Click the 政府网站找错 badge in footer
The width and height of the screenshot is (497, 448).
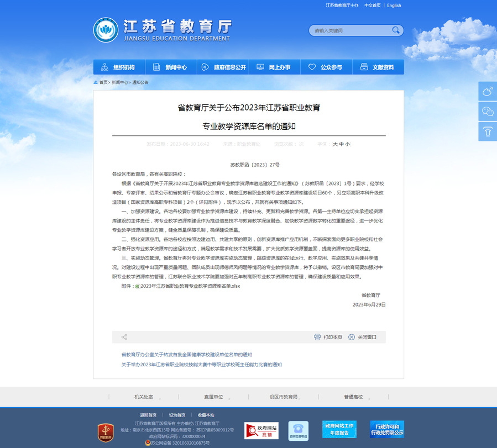(261, 430)
